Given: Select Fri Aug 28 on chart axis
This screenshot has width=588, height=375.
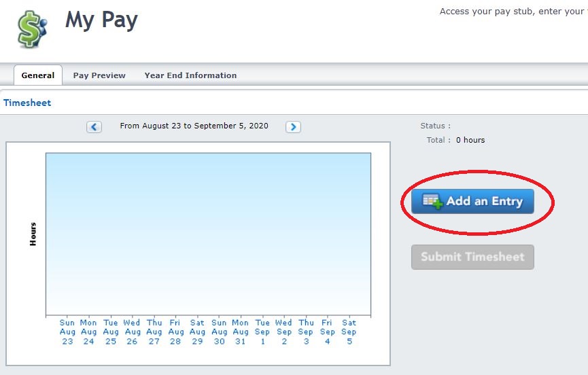Looking at the screenshot, I should 175,332.
